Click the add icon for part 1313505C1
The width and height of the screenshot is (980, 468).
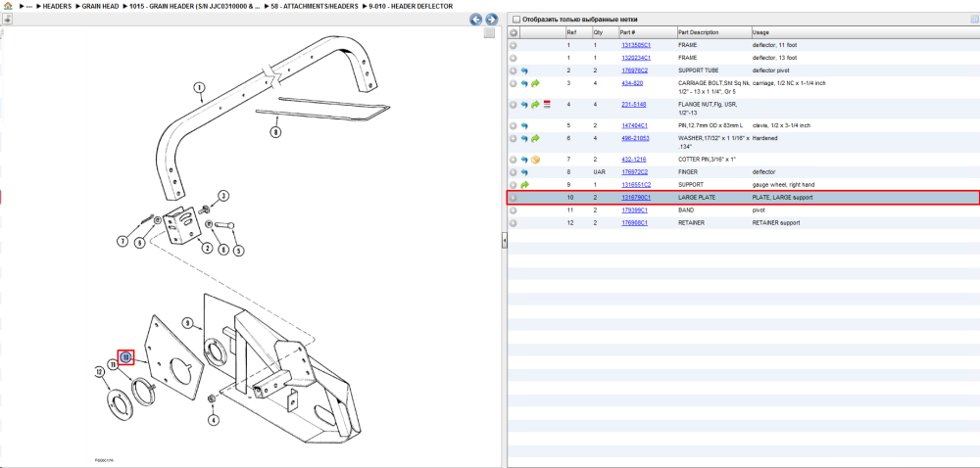(x=514, y=46)
